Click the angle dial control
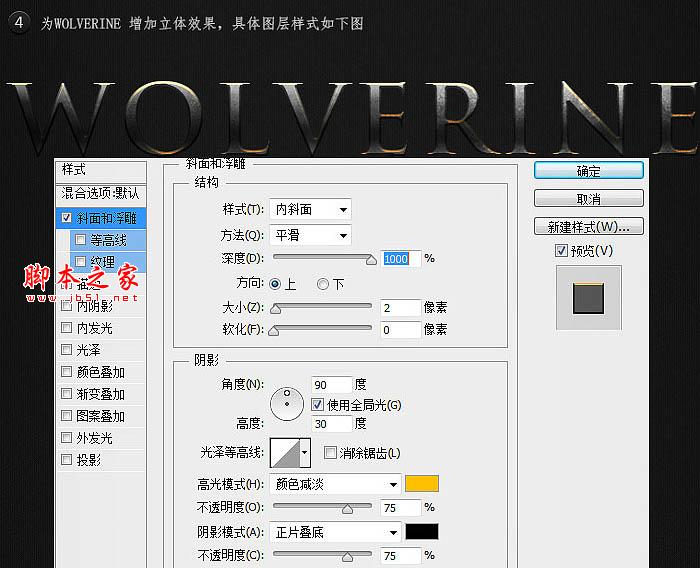The width and height of the screenshot is (700, 568). [287, 404]
